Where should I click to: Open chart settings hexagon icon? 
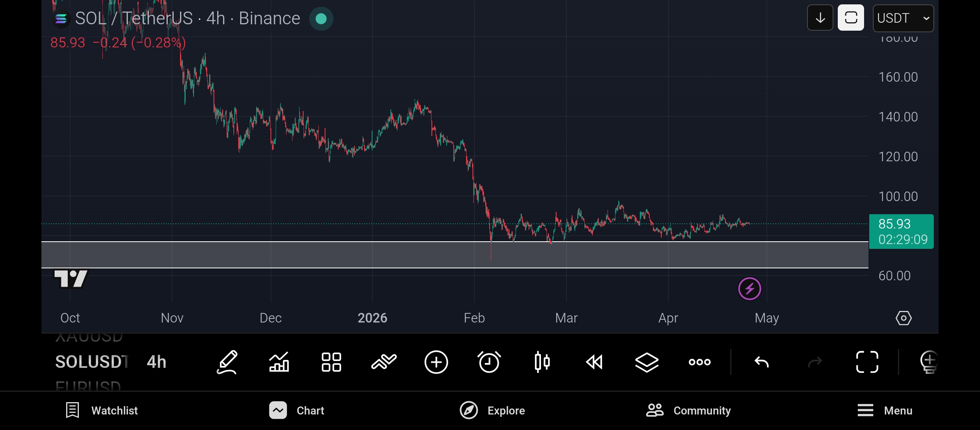click(904, 318)
